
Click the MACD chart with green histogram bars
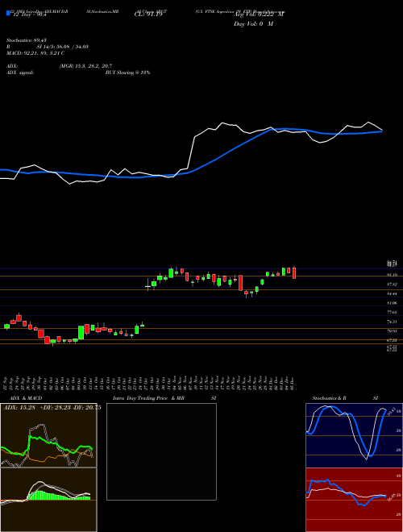tap(48, 500)
